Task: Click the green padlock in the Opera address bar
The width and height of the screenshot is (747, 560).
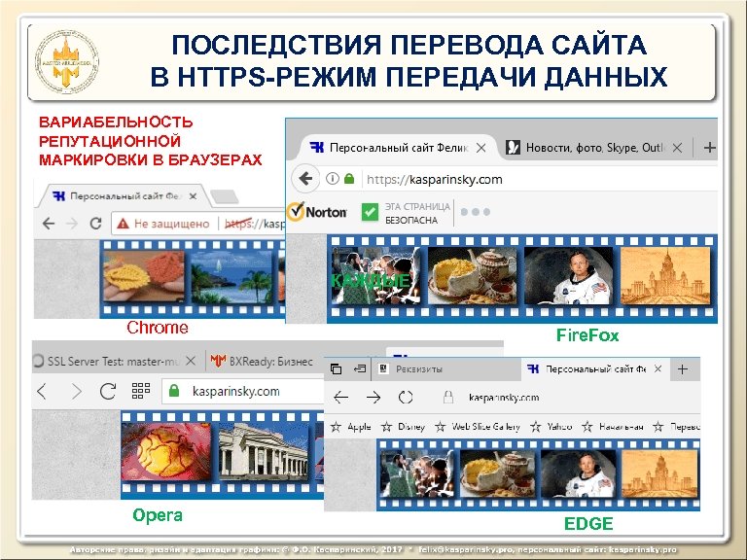Action: click(174, 392)
